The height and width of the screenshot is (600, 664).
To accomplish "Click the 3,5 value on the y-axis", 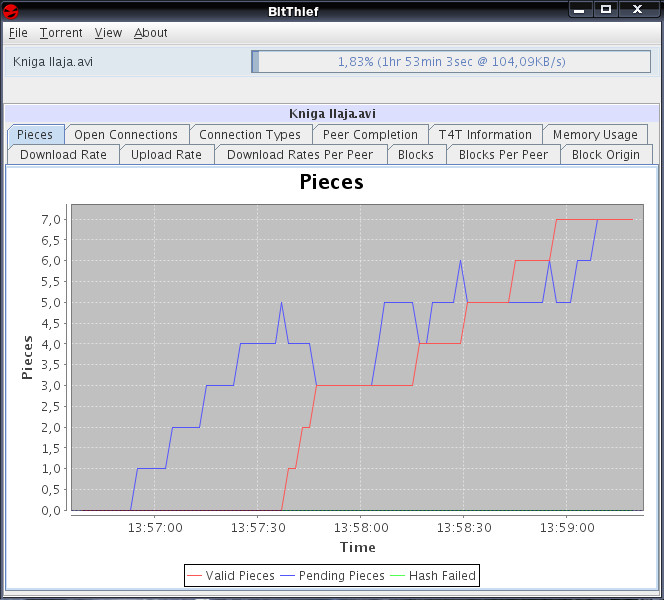I will point(51,365).
